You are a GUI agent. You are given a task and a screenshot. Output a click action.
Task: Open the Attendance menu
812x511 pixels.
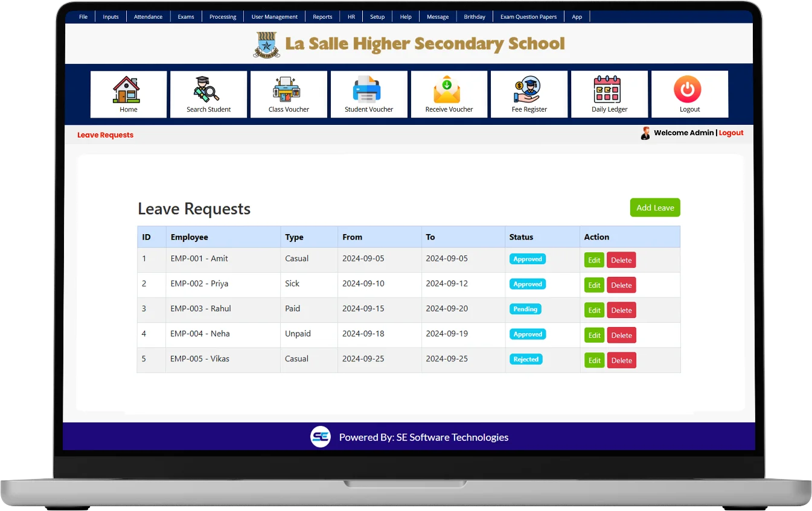coord(148,17)
